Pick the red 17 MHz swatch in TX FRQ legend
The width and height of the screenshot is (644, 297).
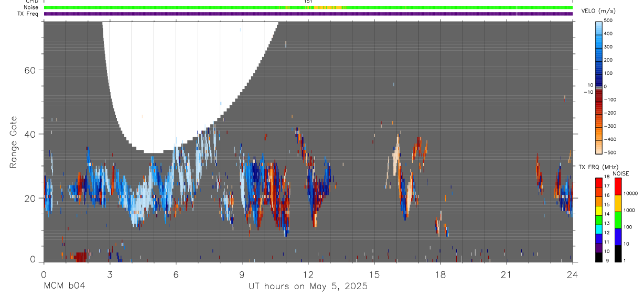(x=599, y=186)
